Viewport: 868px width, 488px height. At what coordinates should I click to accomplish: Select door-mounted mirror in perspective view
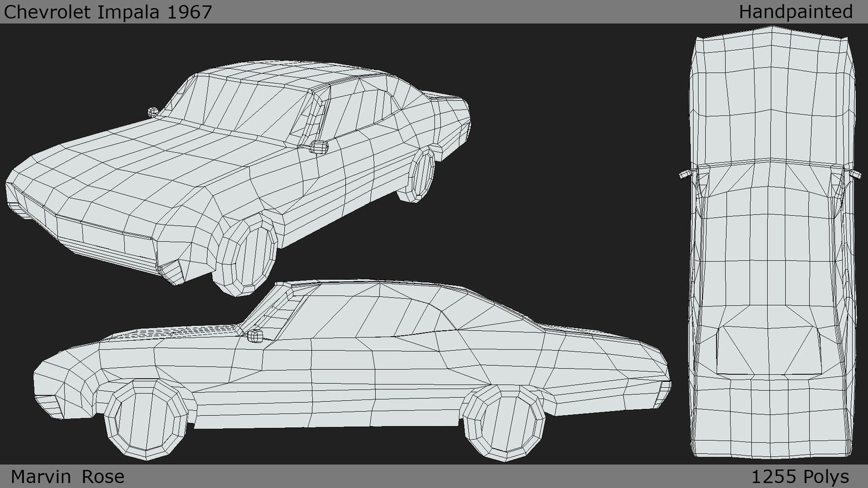319,146
